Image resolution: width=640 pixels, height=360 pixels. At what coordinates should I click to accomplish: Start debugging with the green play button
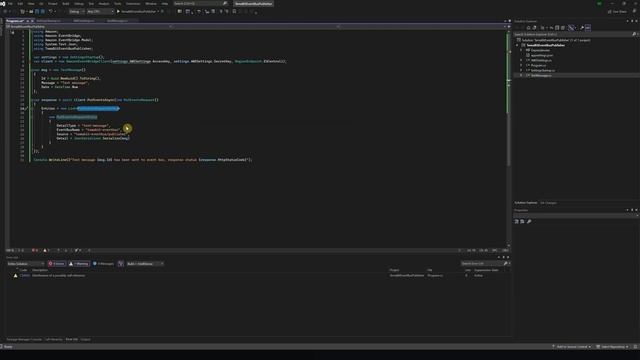(118, 11)
